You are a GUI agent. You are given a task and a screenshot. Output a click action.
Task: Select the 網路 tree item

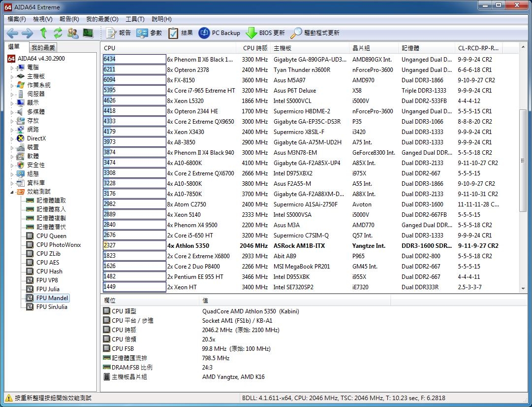click(33, 130)
